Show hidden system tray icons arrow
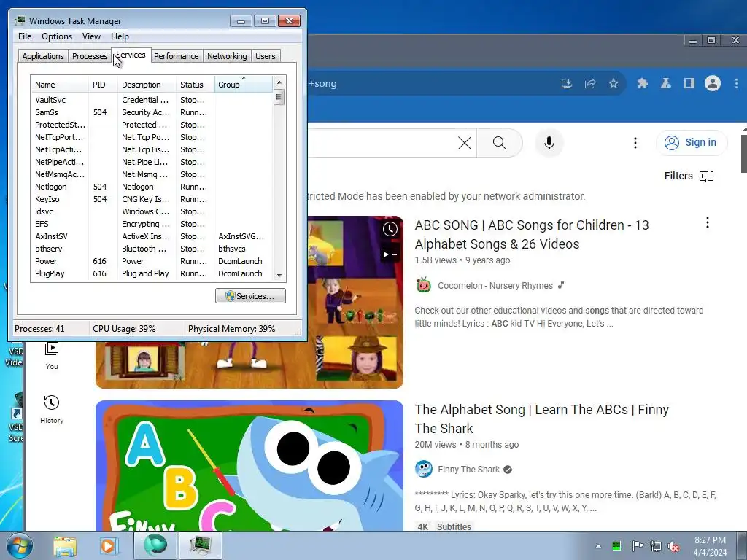Viewport: 747px width, 560px height. tap(598, 546)
